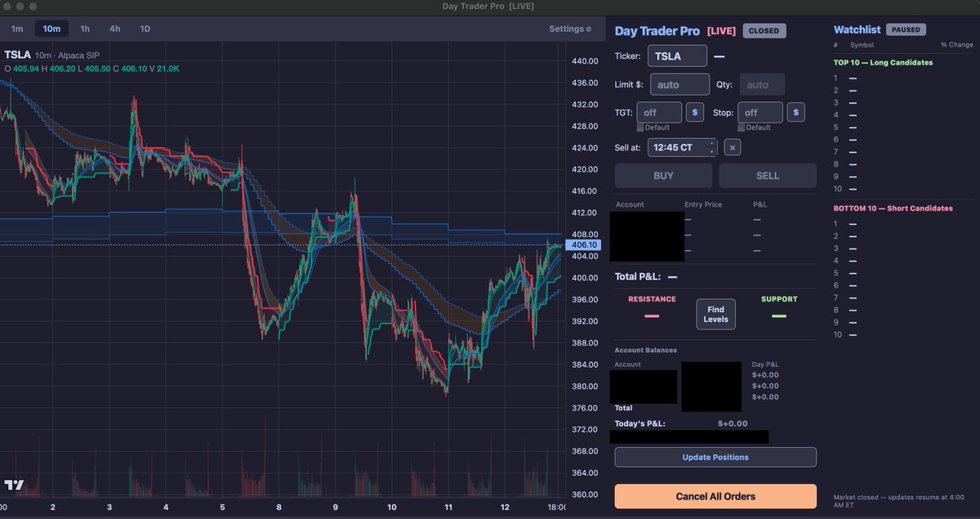This screenshot has height=519, width=980.
Task: Click Find Levels button
Action: 715,315
